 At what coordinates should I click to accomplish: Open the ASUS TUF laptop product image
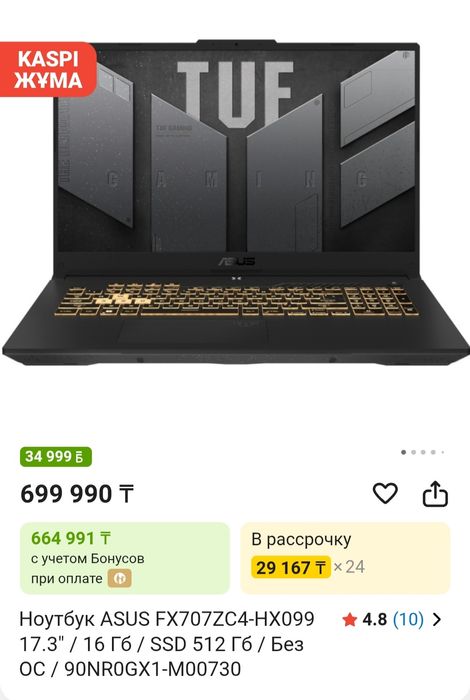tap(235, 203)
